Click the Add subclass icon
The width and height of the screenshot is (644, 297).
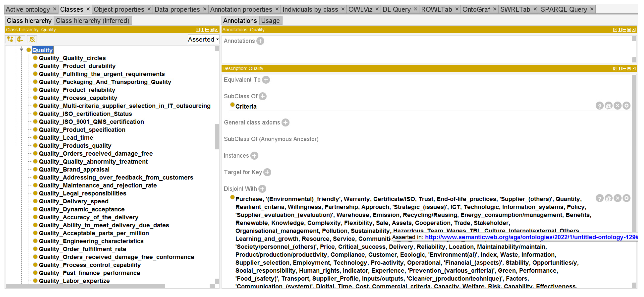[x=10, y=39]
